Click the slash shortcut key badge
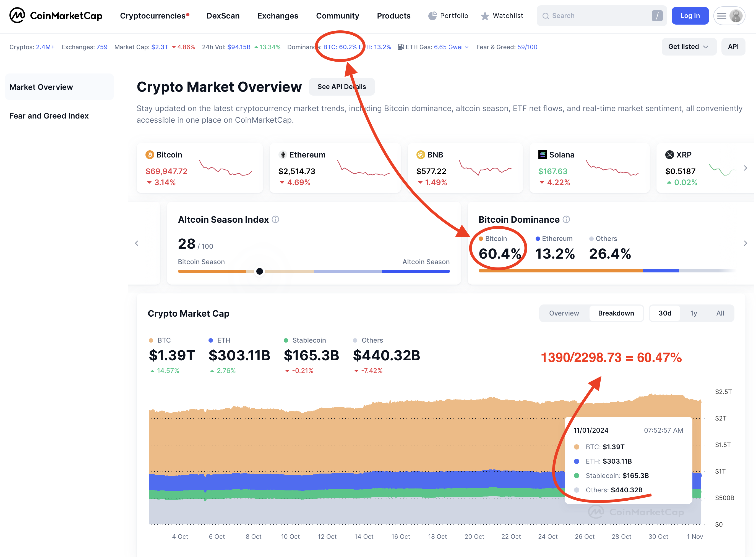Viewport: 756px width, 557px height. tap(657, 15)
